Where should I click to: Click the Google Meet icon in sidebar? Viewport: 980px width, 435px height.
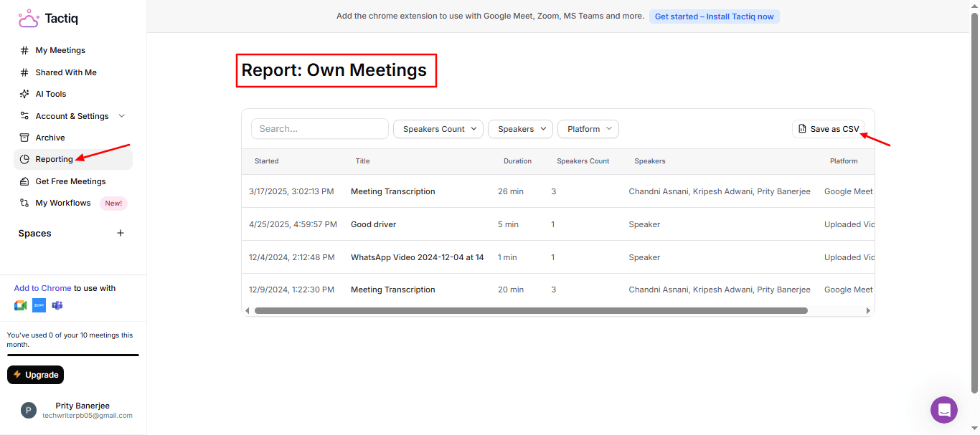21,305
